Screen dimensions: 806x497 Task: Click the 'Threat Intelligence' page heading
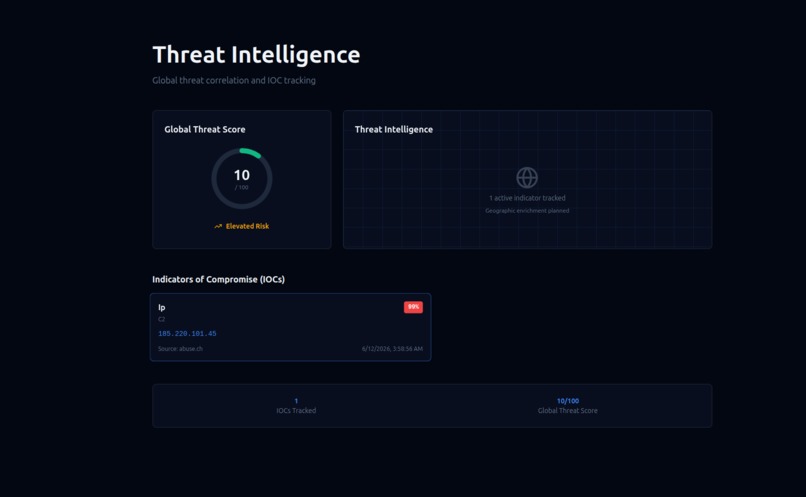coord(256,55)
